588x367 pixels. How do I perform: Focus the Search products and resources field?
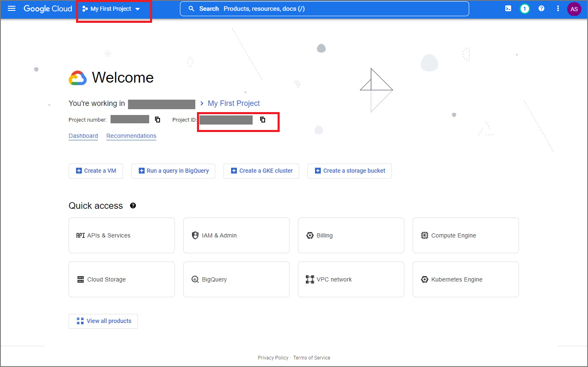coord(324,9)
